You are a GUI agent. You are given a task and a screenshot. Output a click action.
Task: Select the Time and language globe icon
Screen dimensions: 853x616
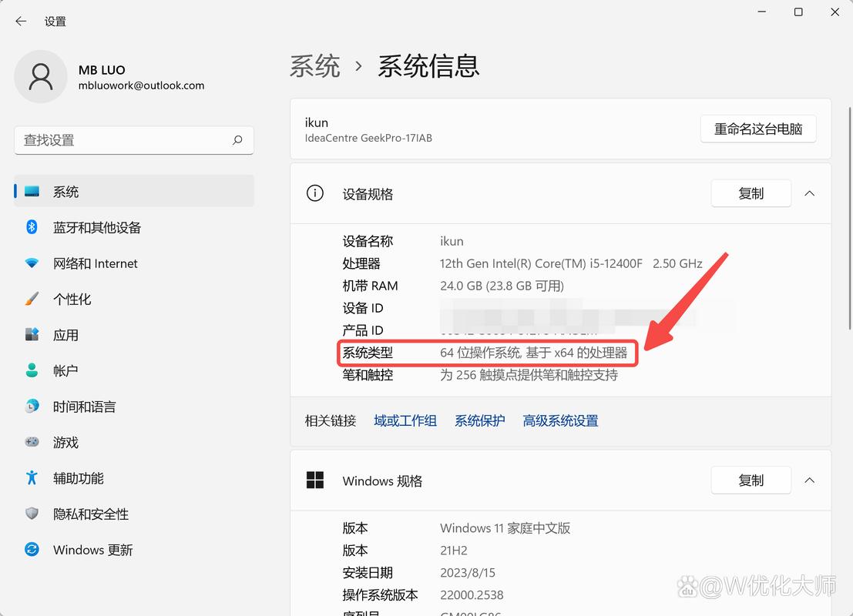tap(32, 407)
